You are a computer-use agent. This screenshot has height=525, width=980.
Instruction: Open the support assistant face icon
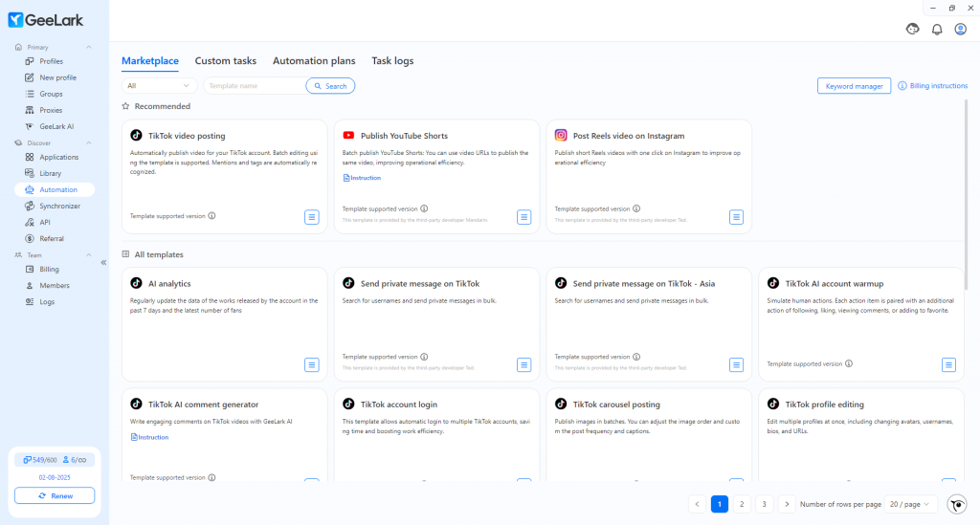[x=912, y=29]
